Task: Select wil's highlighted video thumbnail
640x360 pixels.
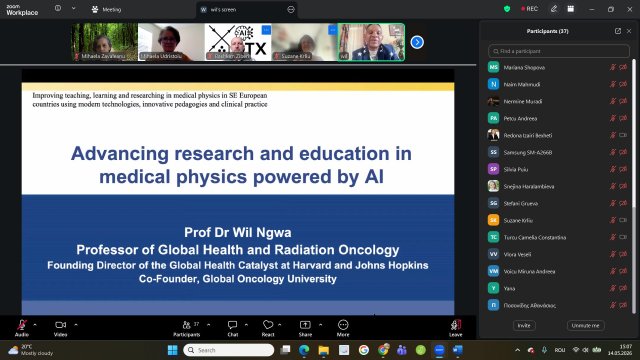Action: pos(371,42)
